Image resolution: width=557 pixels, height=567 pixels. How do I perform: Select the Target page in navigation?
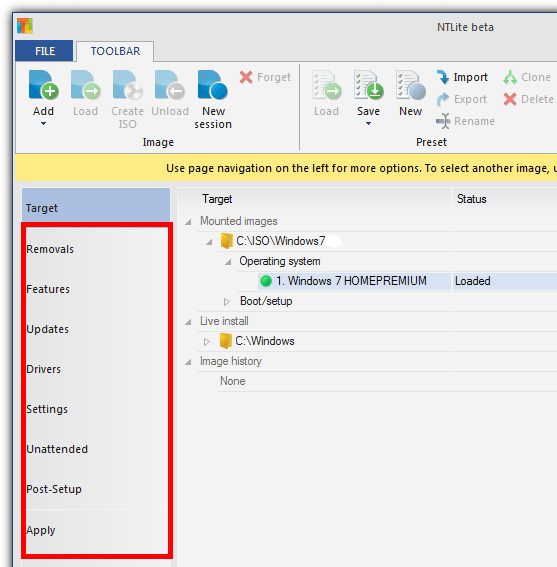[x=96, y=205]
